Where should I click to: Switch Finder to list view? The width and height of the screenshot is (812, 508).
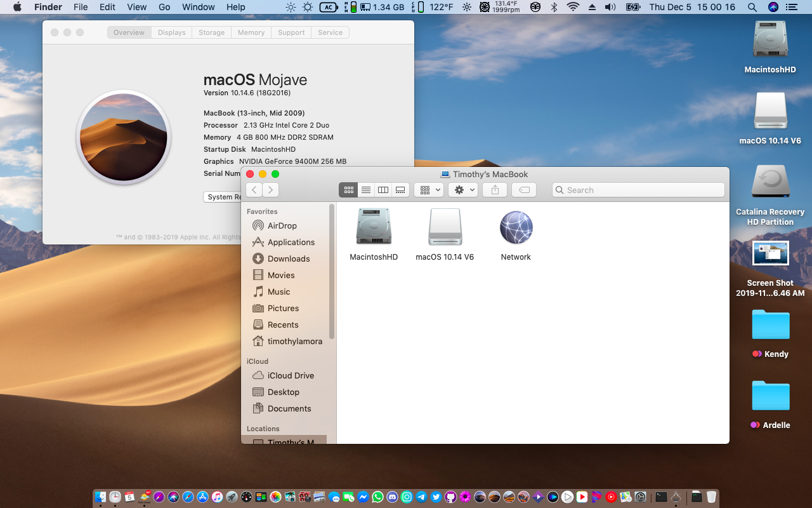366,190
